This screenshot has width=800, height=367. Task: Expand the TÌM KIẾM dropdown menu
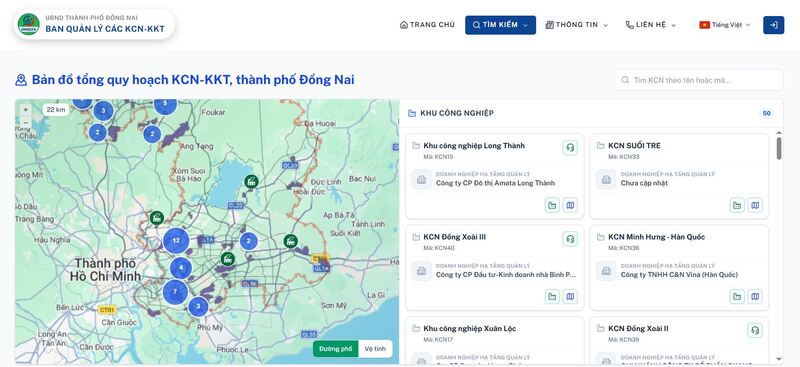[500, 25]
